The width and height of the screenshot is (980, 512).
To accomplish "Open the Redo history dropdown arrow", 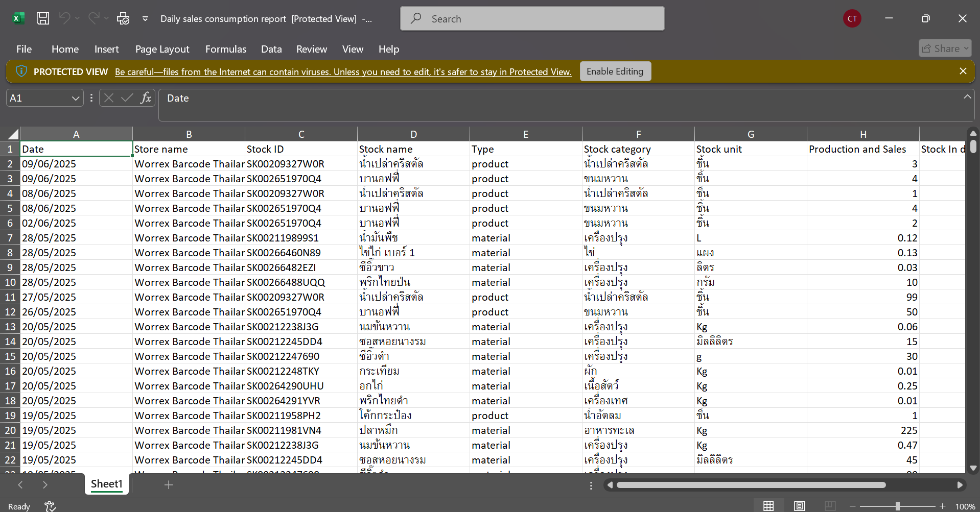I will [106, 18].
